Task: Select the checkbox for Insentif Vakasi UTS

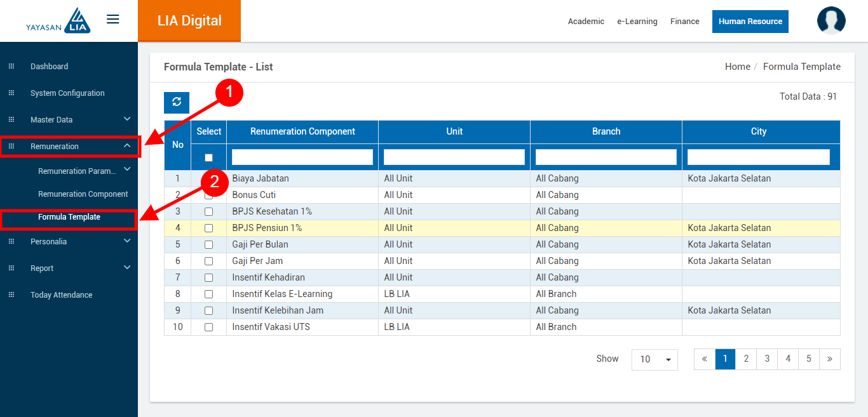Action: 208,327
